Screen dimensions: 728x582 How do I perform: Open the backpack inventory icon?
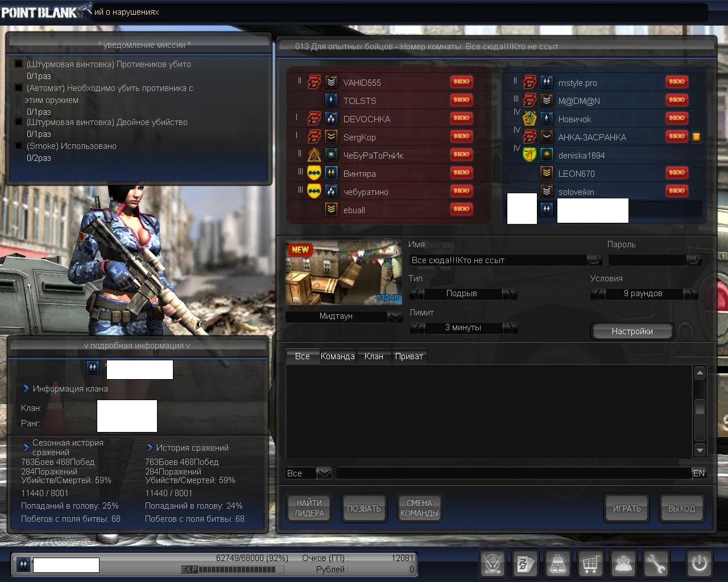pos(557,564)
